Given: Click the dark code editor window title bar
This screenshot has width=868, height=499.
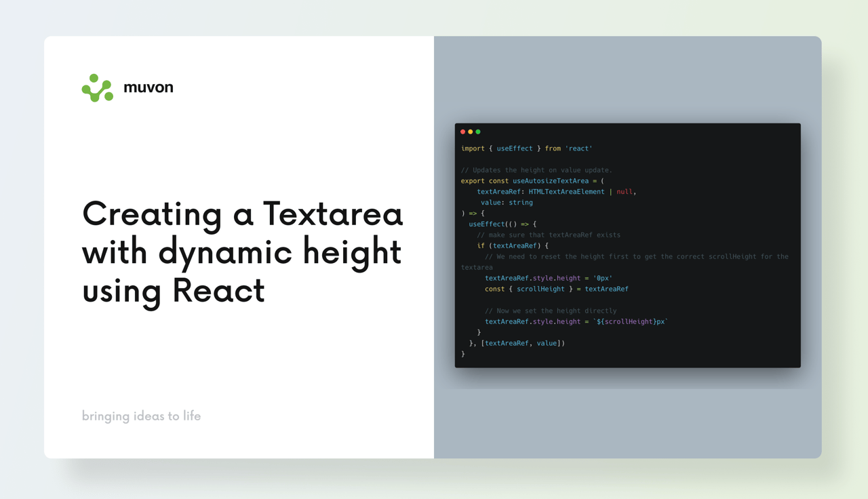Looking at the screenshot, I should coord(627,132).
